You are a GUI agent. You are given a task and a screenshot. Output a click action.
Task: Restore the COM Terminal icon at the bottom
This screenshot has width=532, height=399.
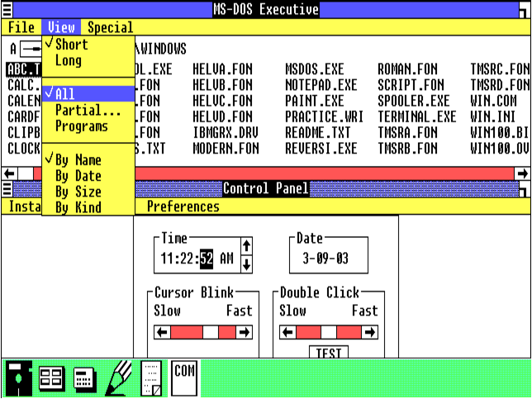(x=184, y=378)
